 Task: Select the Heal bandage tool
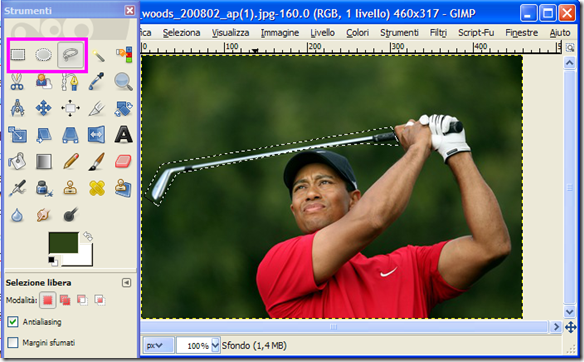[x=97, y=188]
